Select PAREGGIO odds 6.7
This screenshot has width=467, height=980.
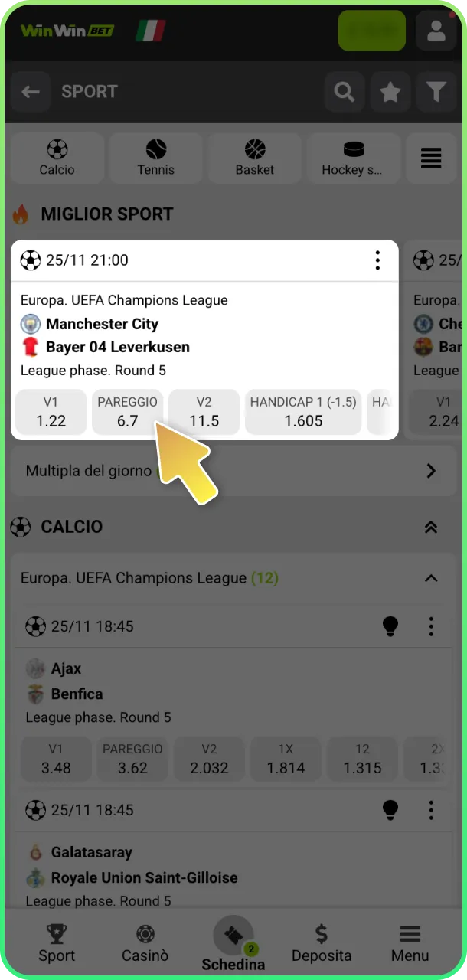click(128, 412)
